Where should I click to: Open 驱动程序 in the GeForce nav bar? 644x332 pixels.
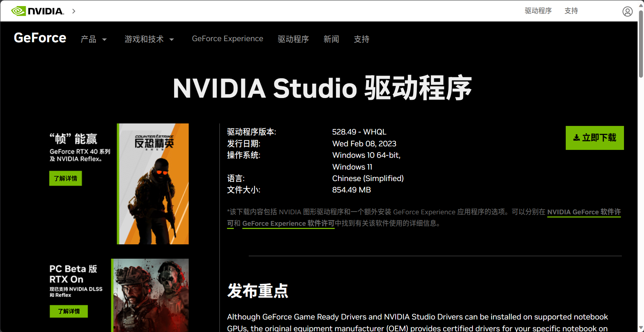coord(293,39)
